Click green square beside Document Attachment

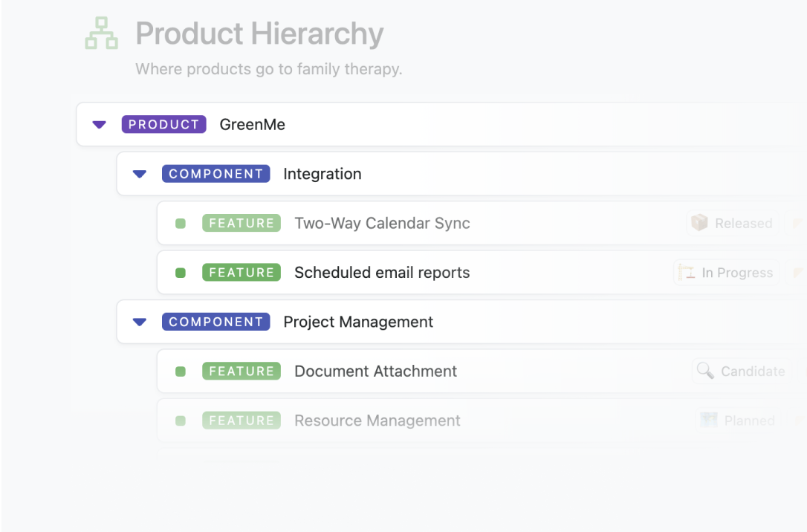click(x=181, y=372)
